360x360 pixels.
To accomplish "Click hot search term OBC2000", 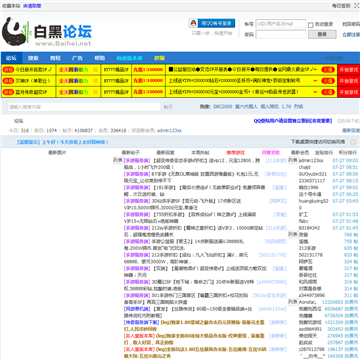I will (222, 107).
